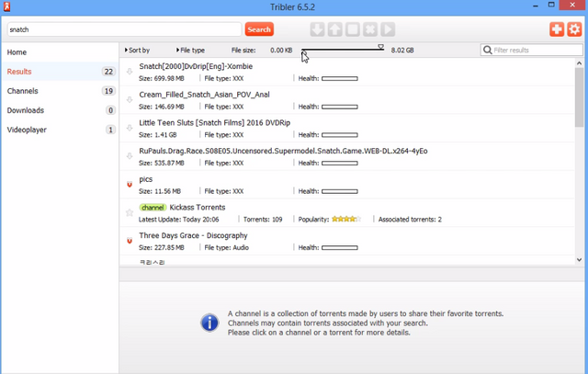Click the 'A channel is a collection' info text
This screenshot has height=374, width=588.
tap(366, 313)
